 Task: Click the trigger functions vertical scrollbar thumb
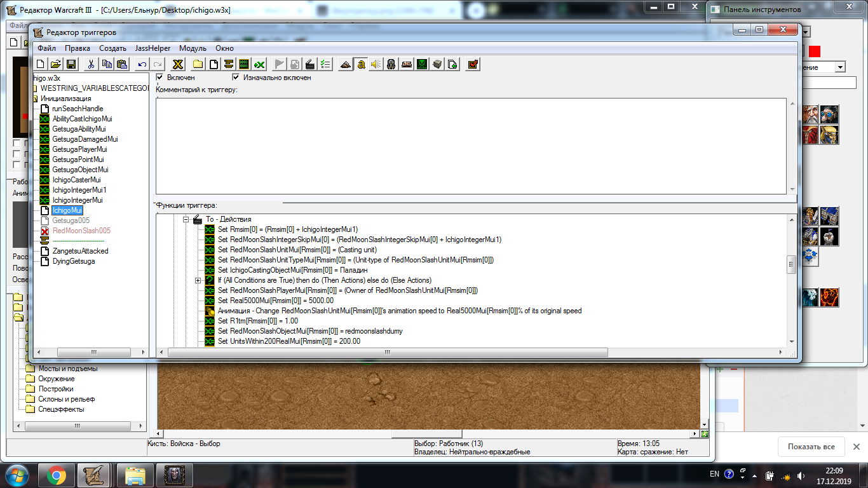[x=791, y=264]
